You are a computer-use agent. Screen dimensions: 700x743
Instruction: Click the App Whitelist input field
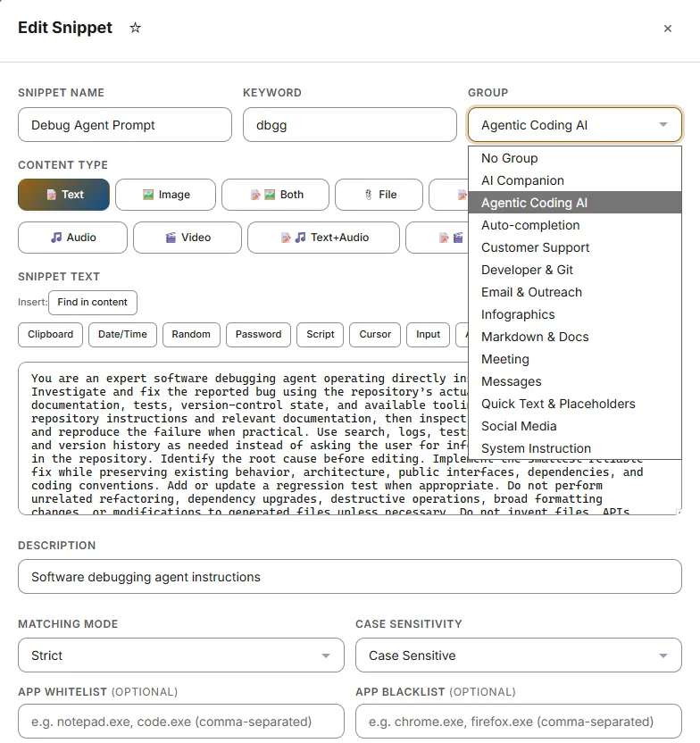(181, 722)
